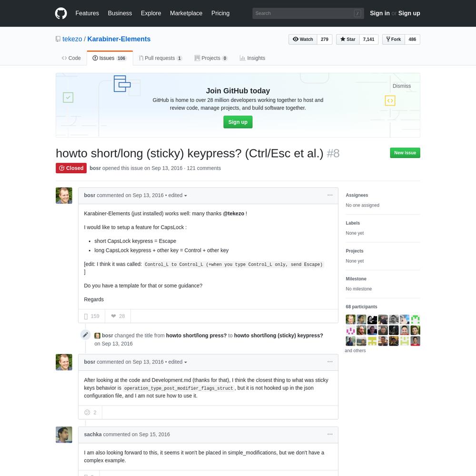This screenshot has height=476, width=476.
Task: Click the Sign in link
Action: (x=380, y=13)
